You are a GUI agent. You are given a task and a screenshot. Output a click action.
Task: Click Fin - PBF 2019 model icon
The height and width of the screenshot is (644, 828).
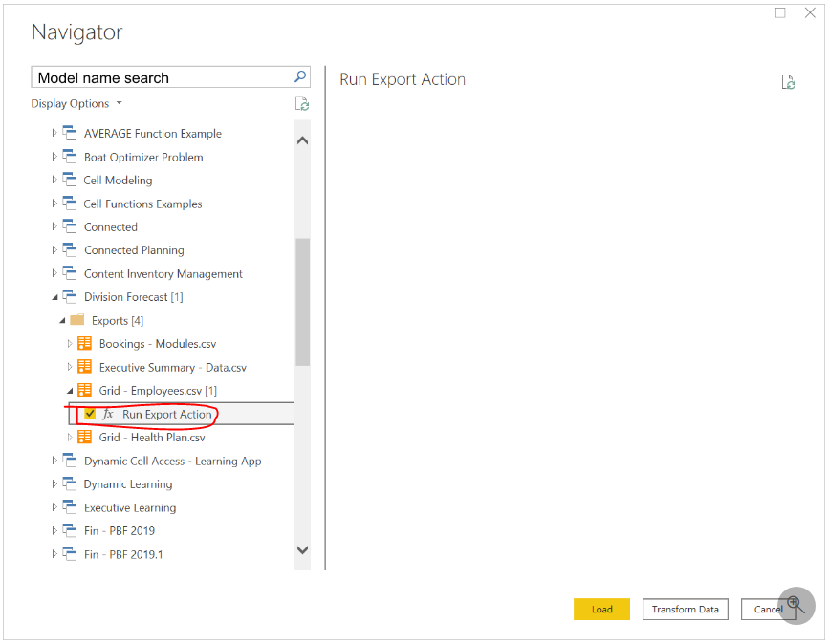[70, 530]
